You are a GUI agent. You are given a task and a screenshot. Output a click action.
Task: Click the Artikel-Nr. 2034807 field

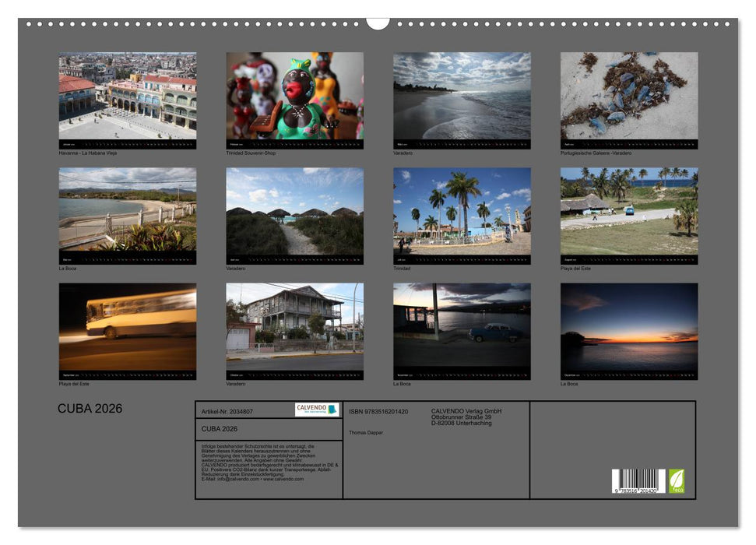coord(227,411)
